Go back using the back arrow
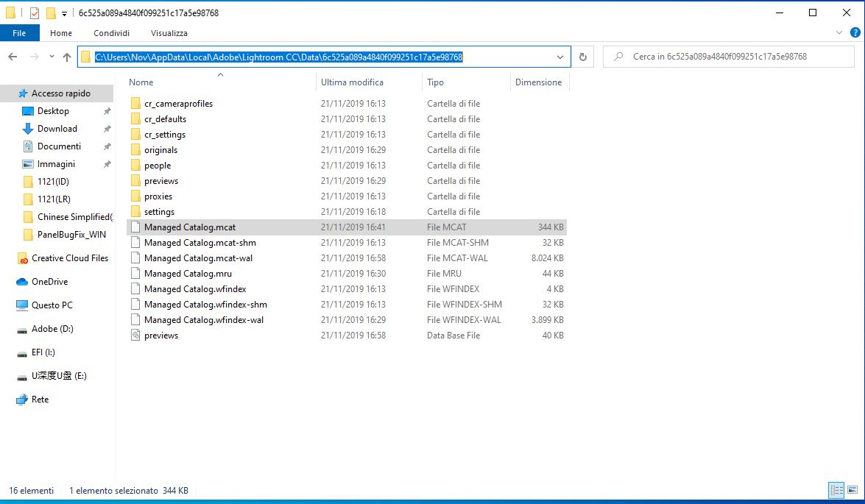The height and width of the screenshot is (504, 865). [x=13, y=57]
